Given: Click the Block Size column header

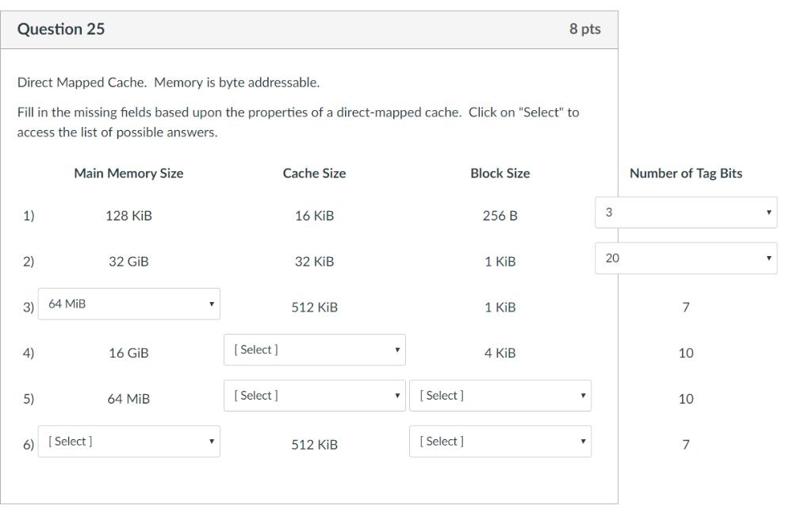Looking at the screenshot, I should (500, 173).
